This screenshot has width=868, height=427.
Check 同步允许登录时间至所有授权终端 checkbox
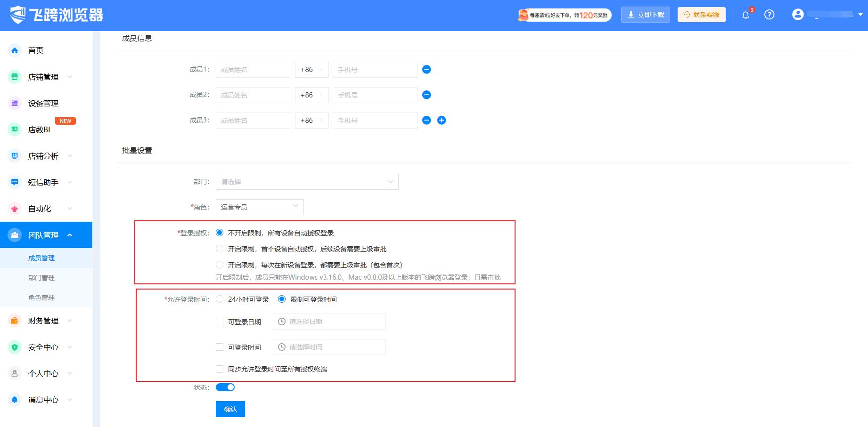pyautogui.click(x=220, y=369)
